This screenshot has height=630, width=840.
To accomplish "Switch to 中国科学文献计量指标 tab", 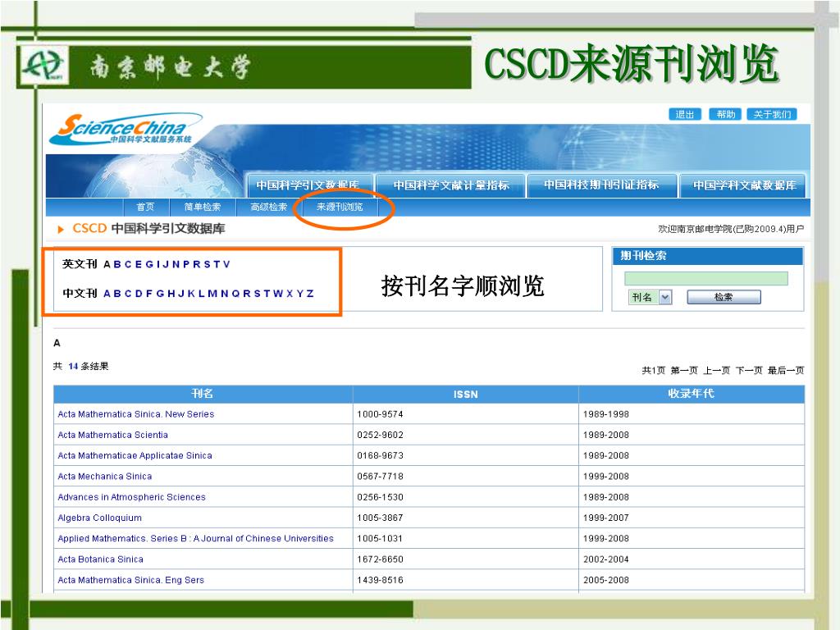I will [450, 185].
